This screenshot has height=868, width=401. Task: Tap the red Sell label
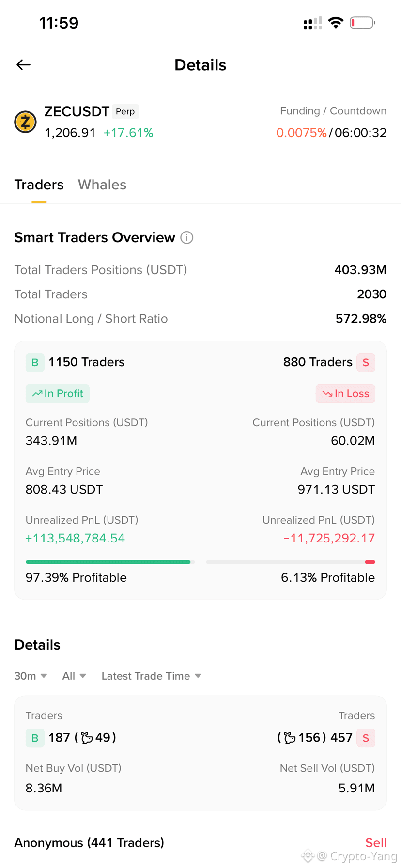click(376, 843)
